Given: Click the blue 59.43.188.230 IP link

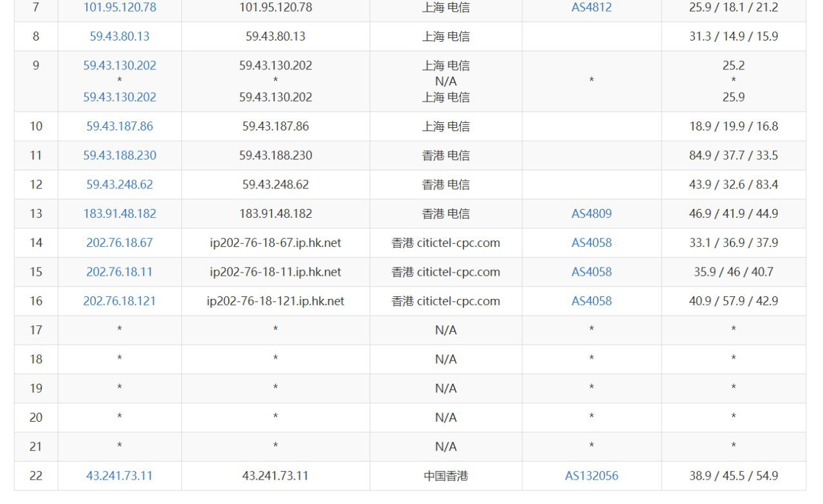Looking at the screenshot, I should point(120,156).
